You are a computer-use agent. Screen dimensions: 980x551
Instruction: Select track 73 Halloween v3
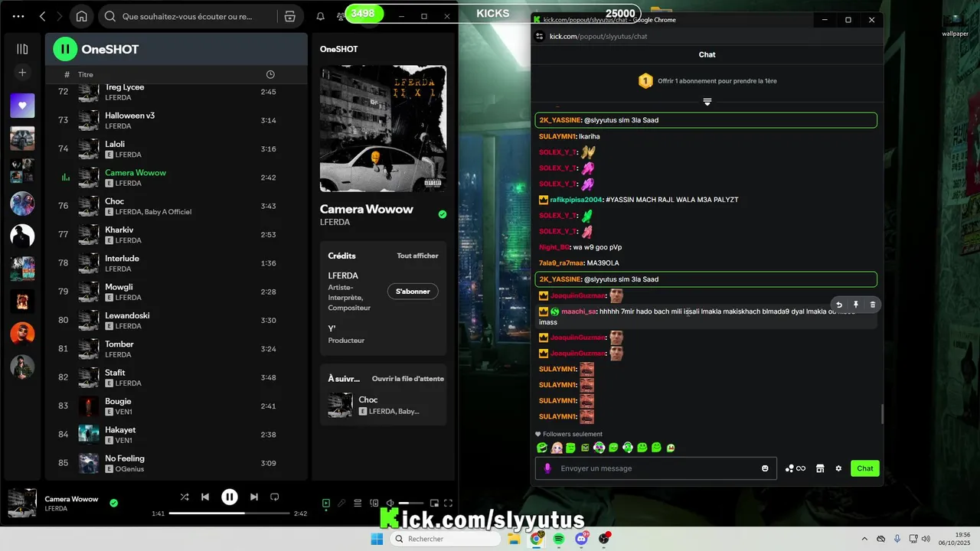[x=176, y=120]
